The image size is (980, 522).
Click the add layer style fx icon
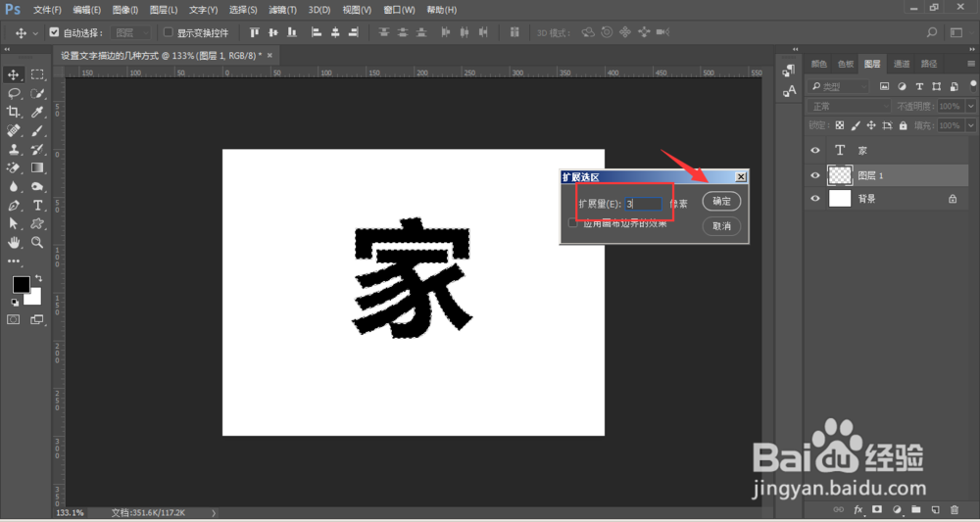tap(858, 509)
